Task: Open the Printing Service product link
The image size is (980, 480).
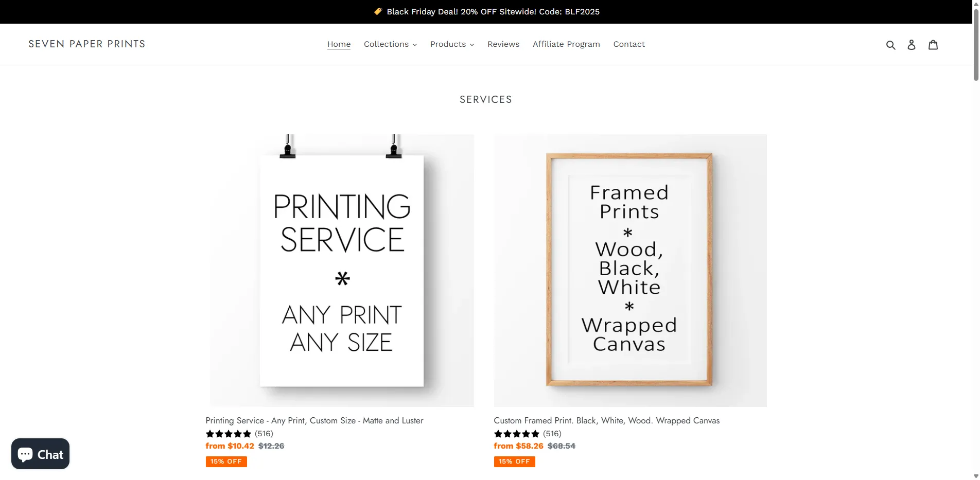Action: [x=314, y=420]
